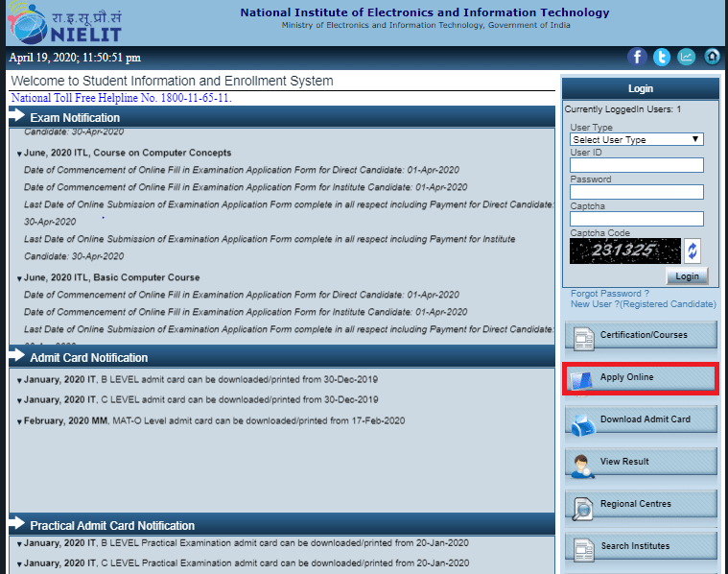Click the Regional Centres magnifier icon

[x=582, y=509]
